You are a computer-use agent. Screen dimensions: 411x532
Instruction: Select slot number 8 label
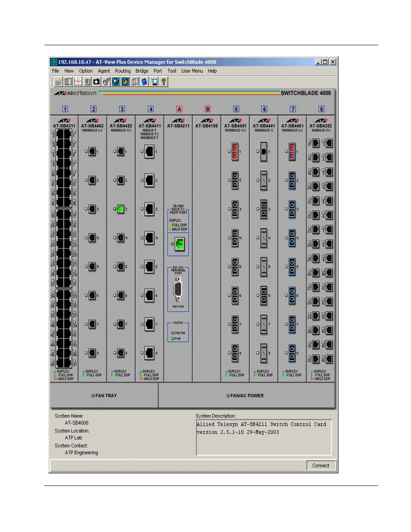coord(321,109)
